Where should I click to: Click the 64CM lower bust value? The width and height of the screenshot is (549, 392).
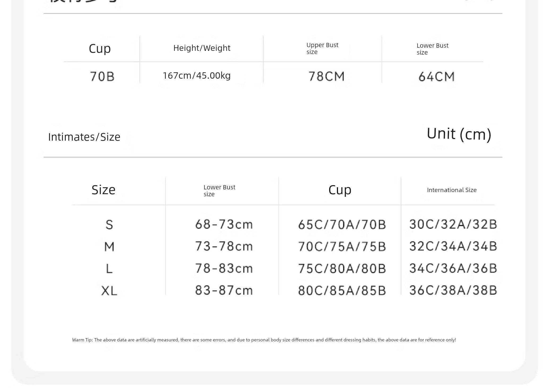(437, 77)
